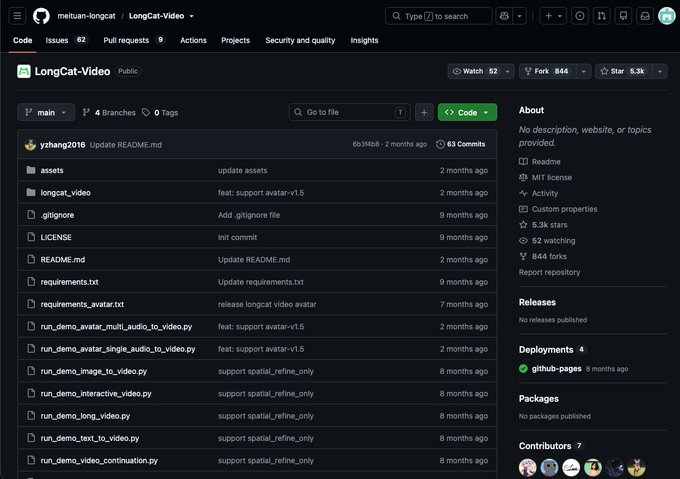Expand the main branch selector dropdown
680x479 pixels.
tap(46, 113)
